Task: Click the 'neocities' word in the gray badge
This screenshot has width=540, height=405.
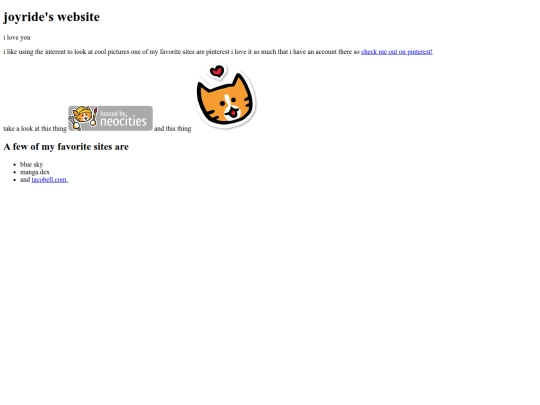Action: (123, 122)
